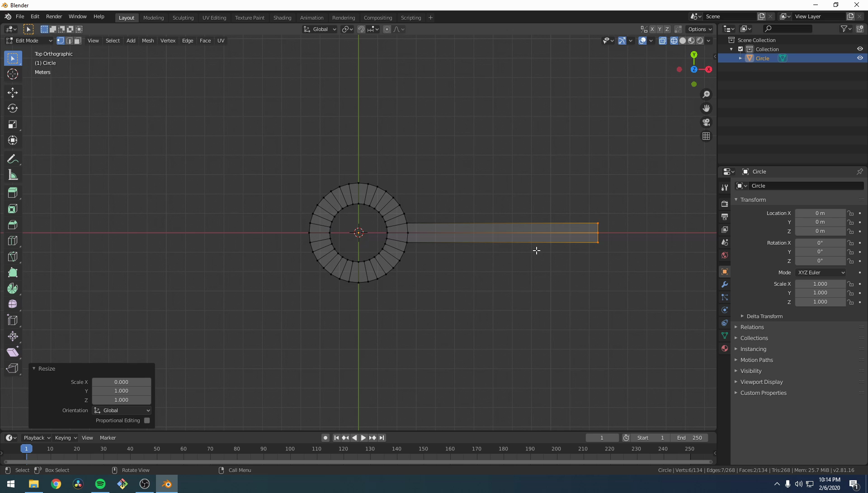Select the Move tool in toolbar

click(x=13, y=93)
